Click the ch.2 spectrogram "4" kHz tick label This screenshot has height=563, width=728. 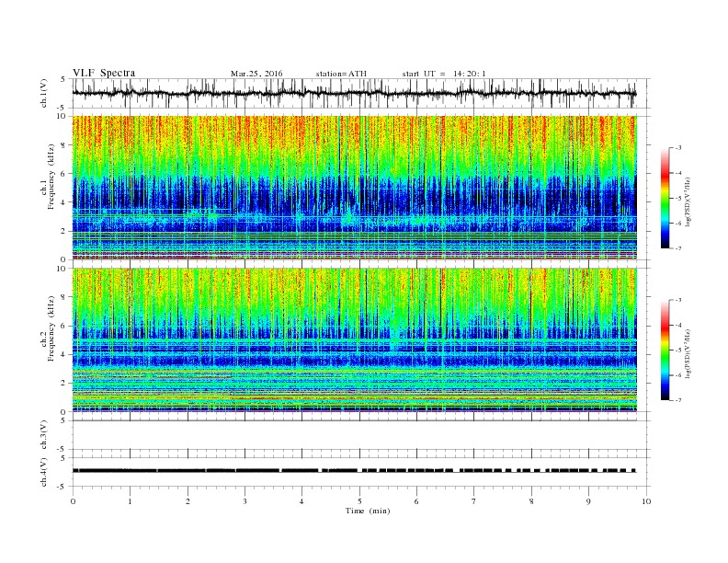coord(64,354)
